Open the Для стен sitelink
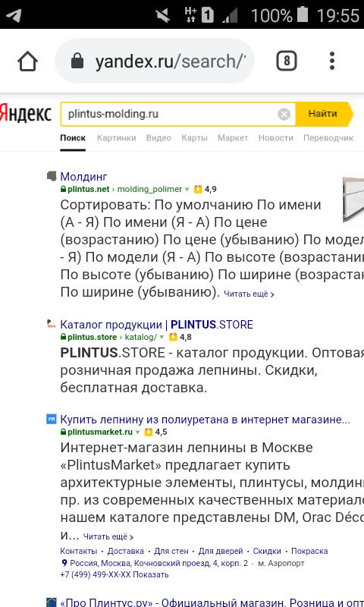This screenshot has height=607, width=364. click(171, 551)
